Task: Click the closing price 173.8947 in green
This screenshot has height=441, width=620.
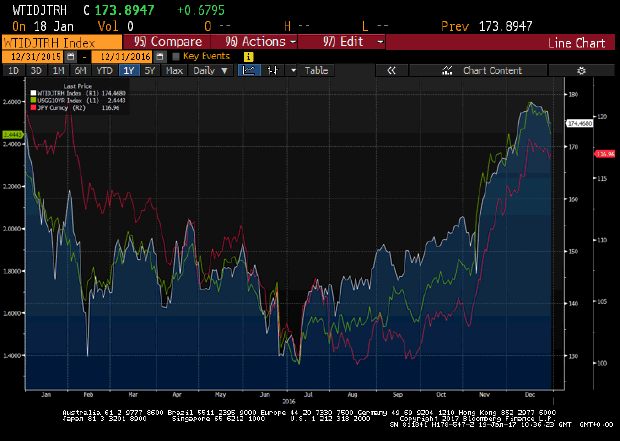Action: (x=125, y=10)
